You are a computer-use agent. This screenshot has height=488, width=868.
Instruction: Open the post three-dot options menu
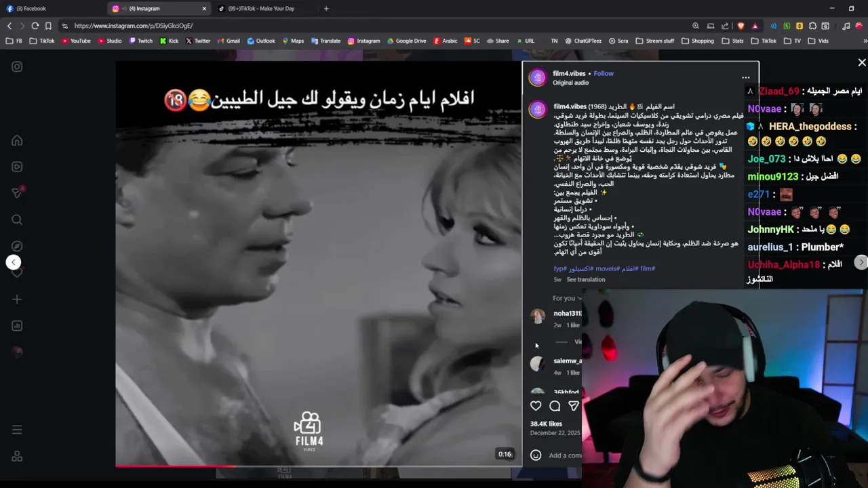point(745,77)
